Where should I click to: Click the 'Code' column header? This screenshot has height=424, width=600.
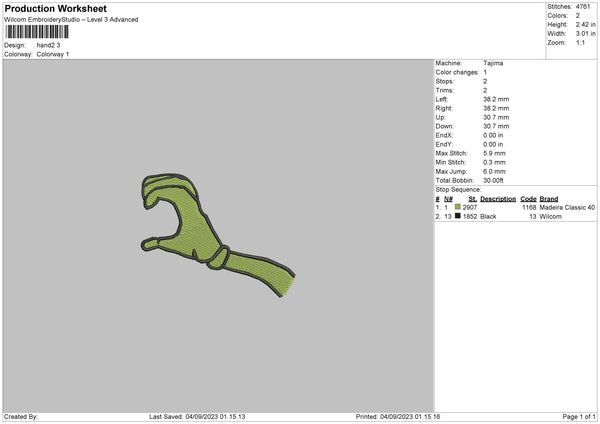(528, 199)
